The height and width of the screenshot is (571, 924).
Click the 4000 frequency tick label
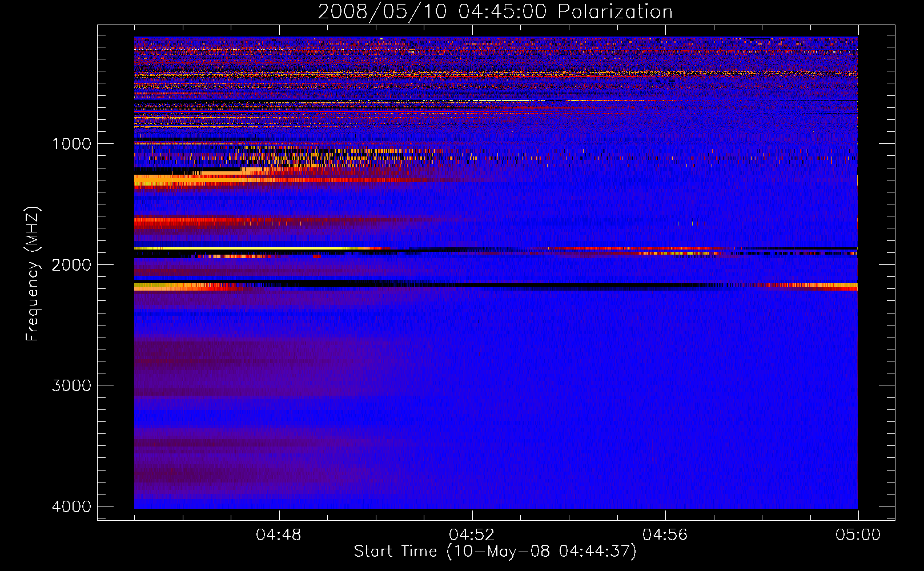tap(71, 506)
